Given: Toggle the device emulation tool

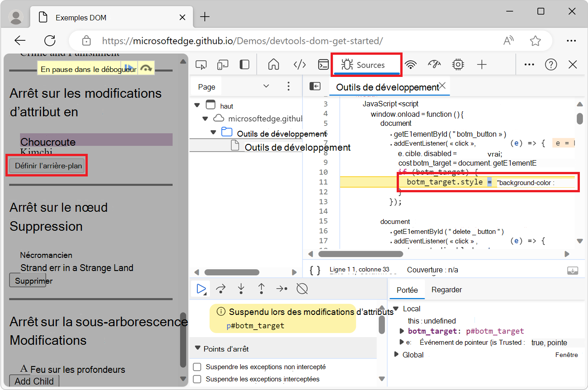Looking at the screenshot, I should [223, 64].
